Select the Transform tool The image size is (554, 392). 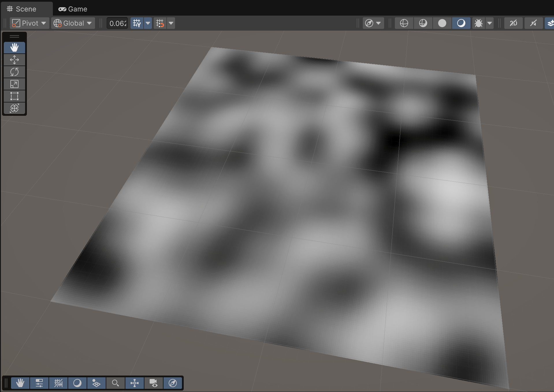pyautogui.click(x=14, y=108)
